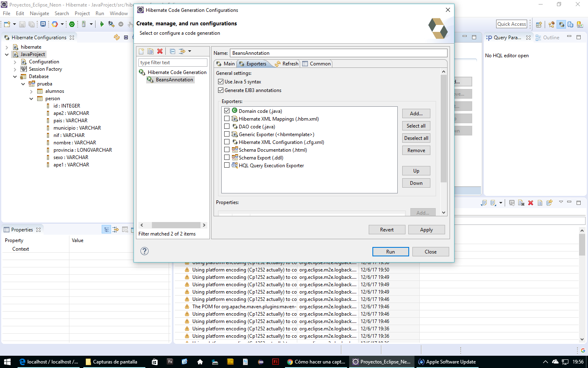Click the Name field BeansAnnotation

point(339,53)
